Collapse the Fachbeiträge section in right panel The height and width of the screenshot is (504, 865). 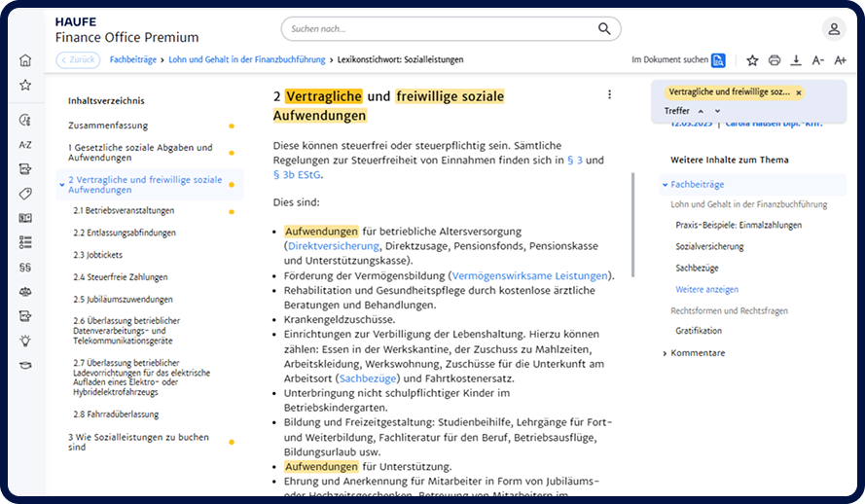664,184
